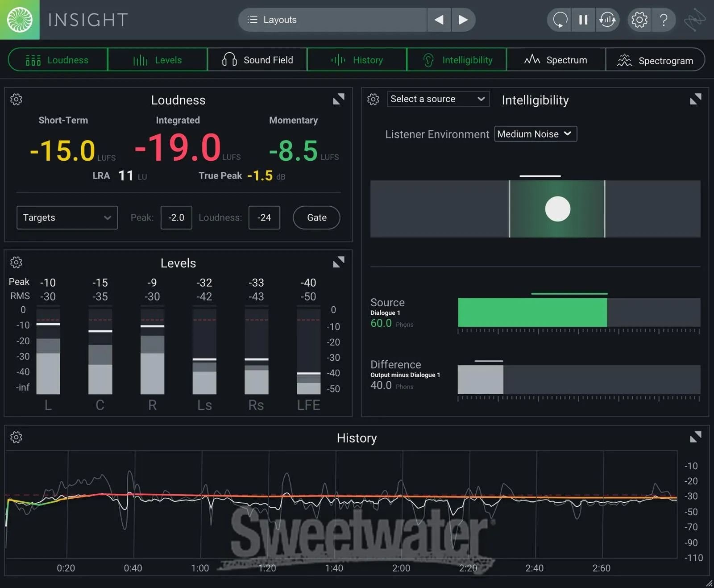Click the L channel level meter
The image size is (714, 588).
coord(48,350)
